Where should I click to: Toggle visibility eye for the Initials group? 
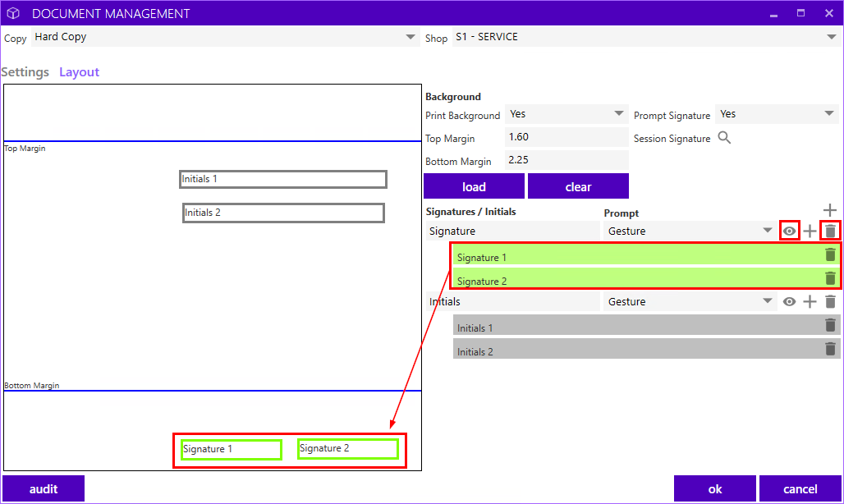789,302
